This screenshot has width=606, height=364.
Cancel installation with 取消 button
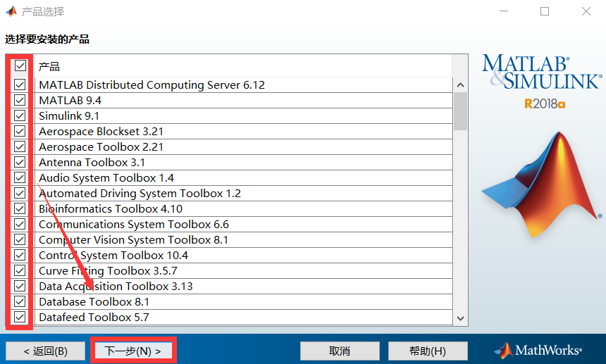click(340, 351)
